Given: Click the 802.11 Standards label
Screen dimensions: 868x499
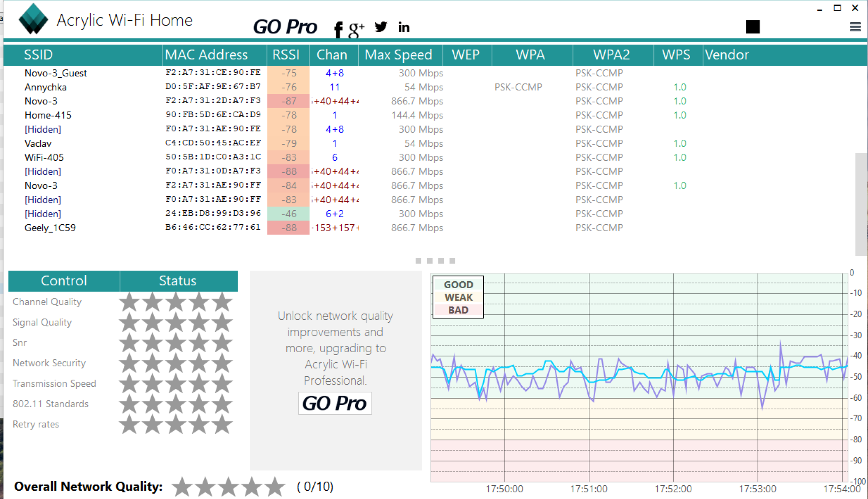Looking at the screenshot, I should 51,404.
